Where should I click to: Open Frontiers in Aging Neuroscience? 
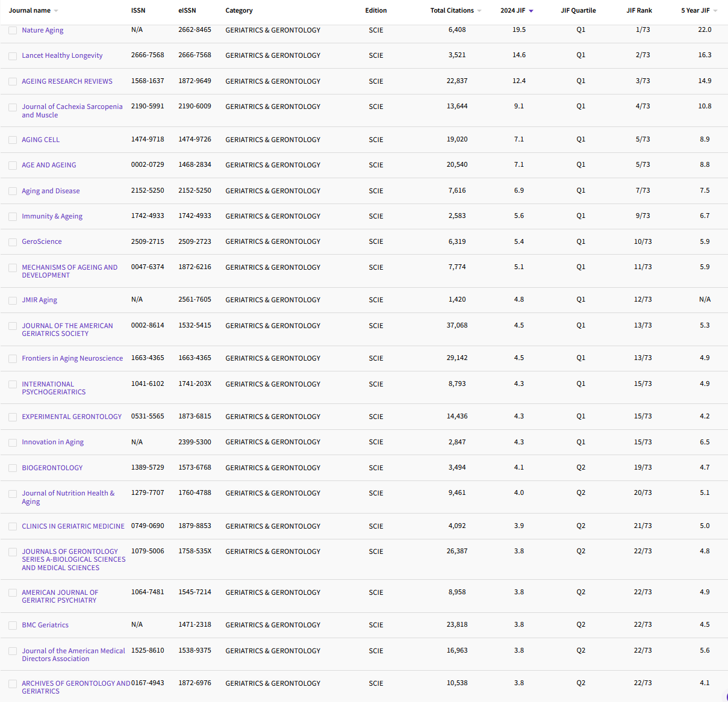click(x=72, y=358)
